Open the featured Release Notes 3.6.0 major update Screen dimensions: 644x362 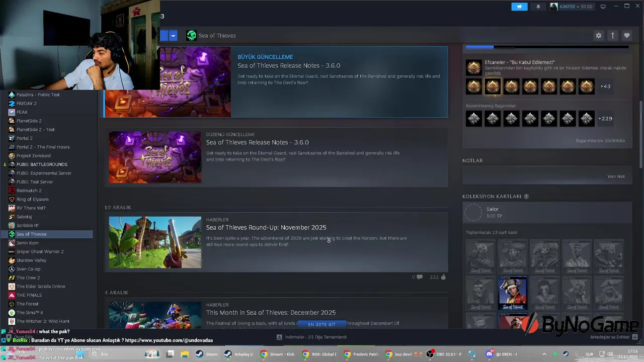tap(276, 82)
